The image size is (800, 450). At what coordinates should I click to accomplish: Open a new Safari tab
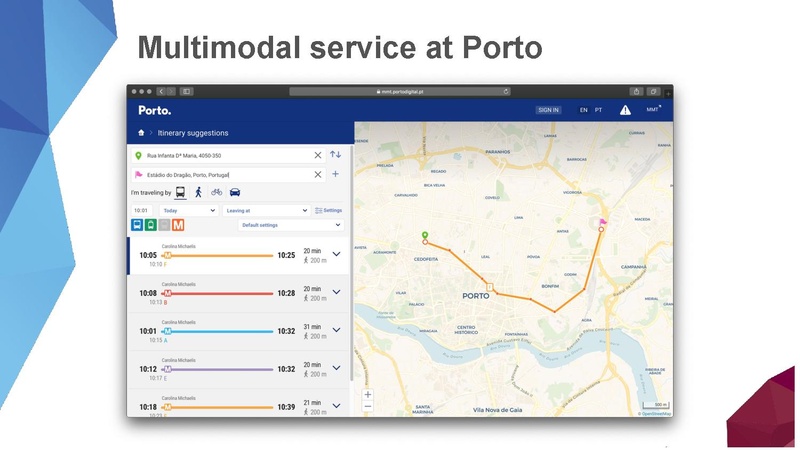(x=668, y=93)
